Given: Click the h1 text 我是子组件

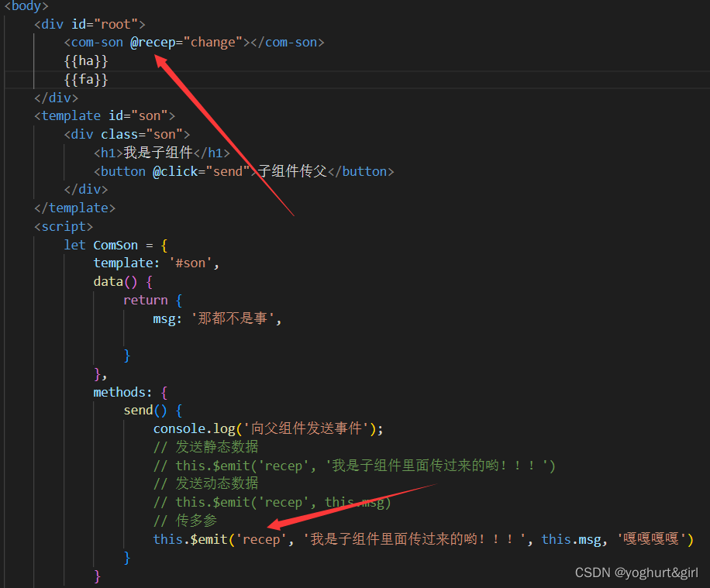Looking at the screenshot, I should (158, 153).
